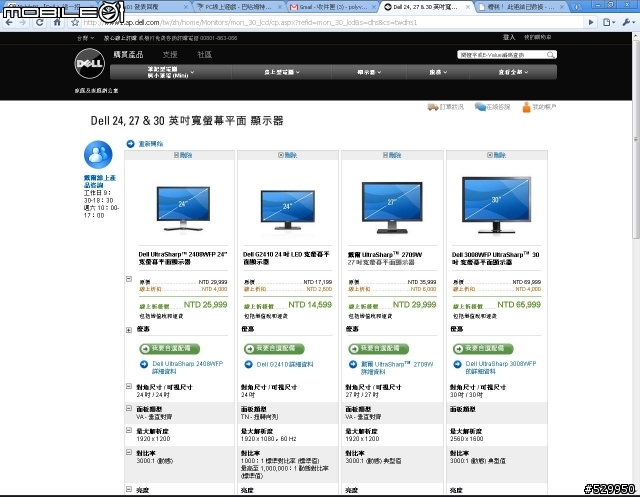
Task: Open the view-all nav dropdown
Action: (x=513, y=72)
